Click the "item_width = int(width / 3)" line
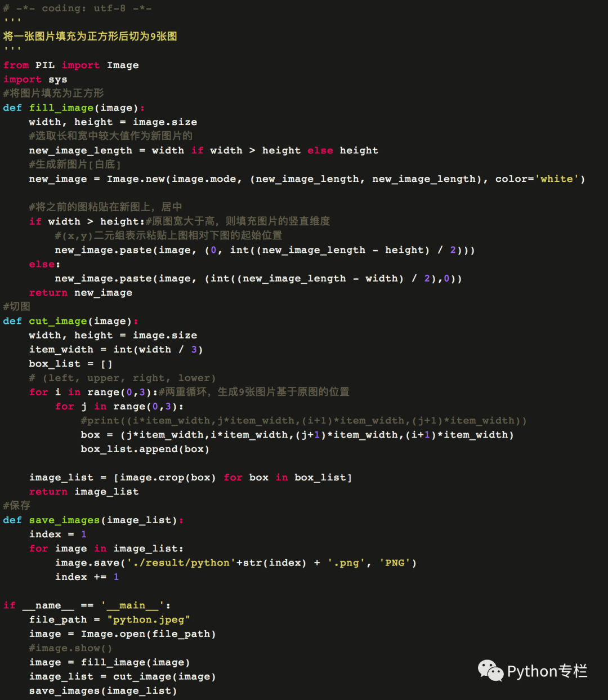Screen dimensions: 608x700 coord(116,350)
